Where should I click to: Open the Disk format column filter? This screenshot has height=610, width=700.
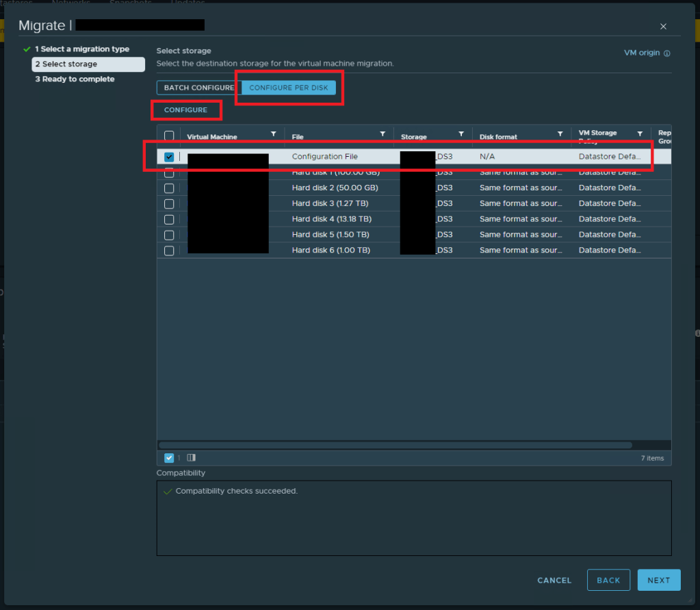560,134
